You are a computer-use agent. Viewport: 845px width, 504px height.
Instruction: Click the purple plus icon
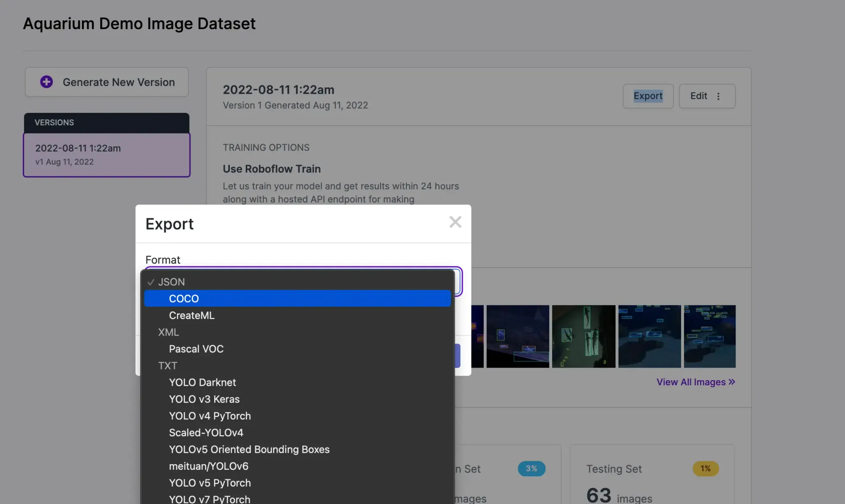tap(46, 82)
